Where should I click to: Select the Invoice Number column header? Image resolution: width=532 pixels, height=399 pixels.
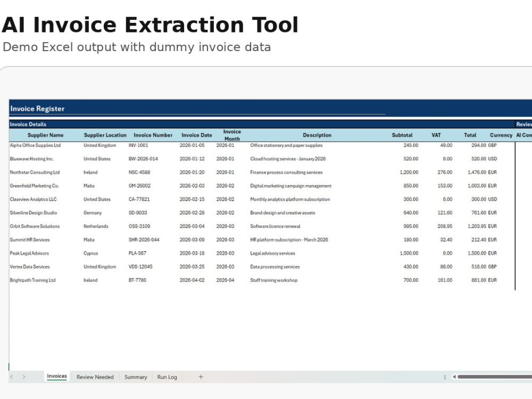pyautogui.click(x=153, y=135)
